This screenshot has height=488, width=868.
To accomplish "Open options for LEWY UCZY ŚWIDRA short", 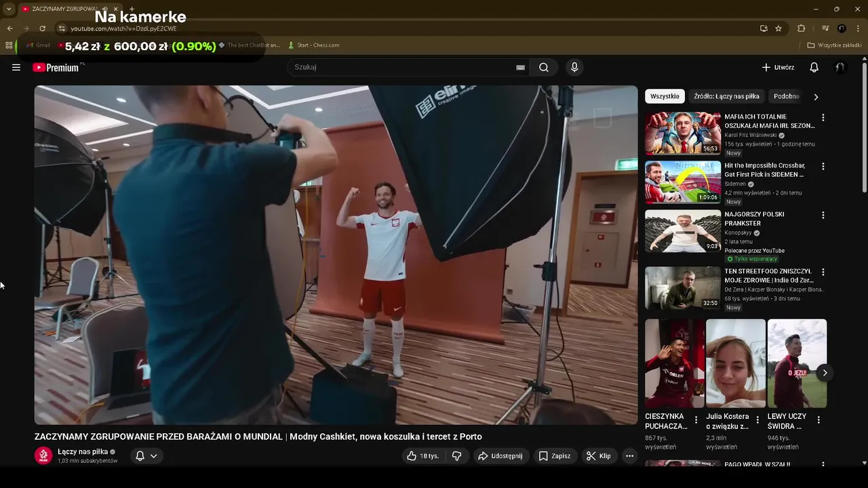I will [818, 420].
